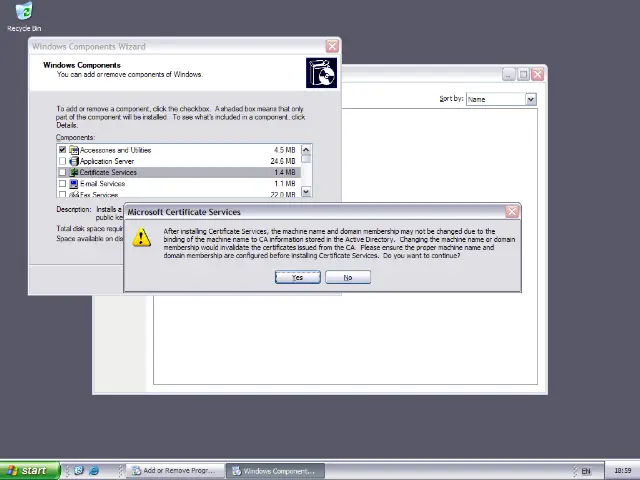Close the Windows Components Wizard window
Viewport: 640px width, 480px height.
click(332, 46)
